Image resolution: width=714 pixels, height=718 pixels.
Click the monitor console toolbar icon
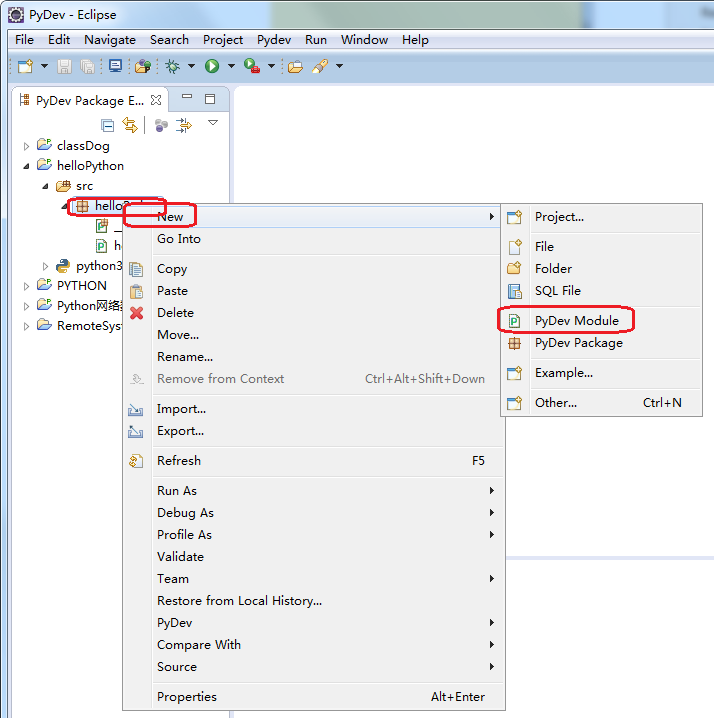coord(115,66)
